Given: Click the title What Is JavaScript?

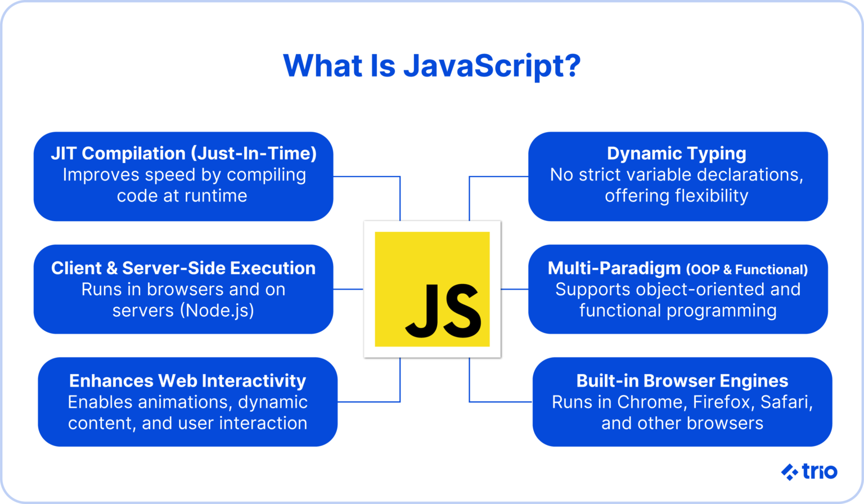Looking at the screenshot, I should tap(432, 66).
